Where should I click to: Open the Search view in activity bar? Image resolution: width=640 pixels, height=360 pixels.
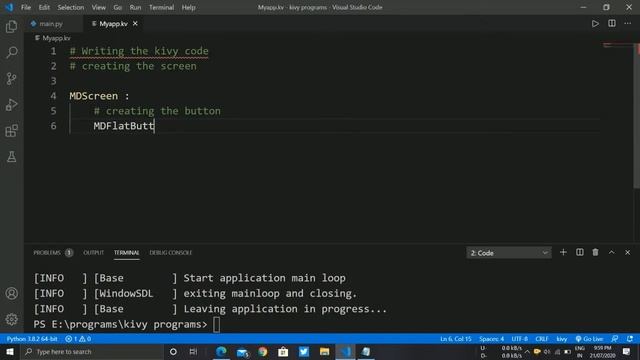point(11,52)
